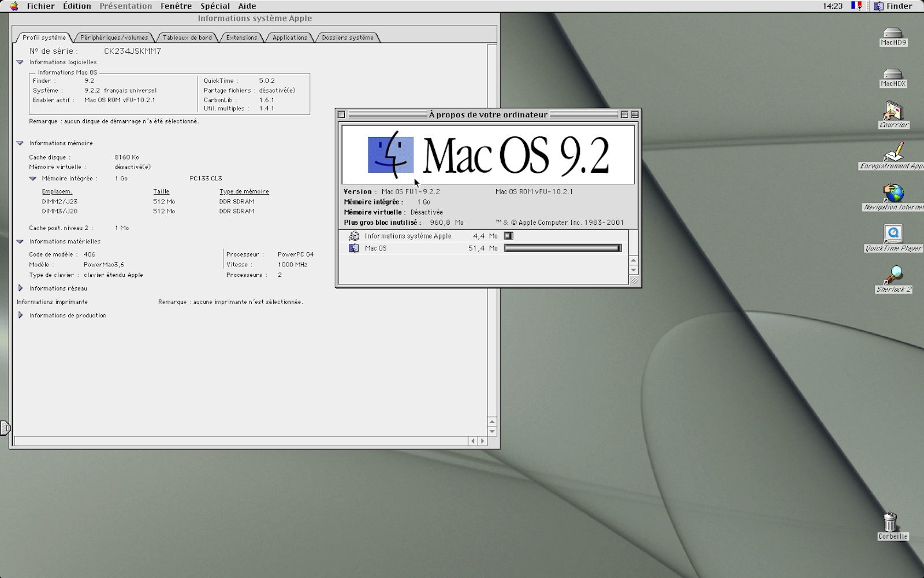The height and width of the screenshot is (578, 924).
Task: Switch to Extensions tab
Action: [x=241, y=38]
